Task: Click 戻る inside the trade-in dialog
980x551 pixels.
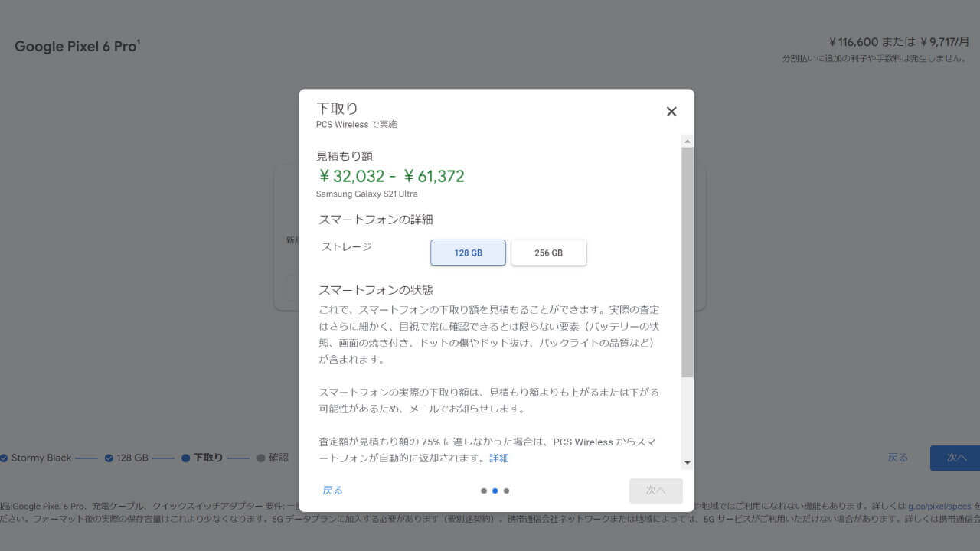Action: (x=333, y=491)
